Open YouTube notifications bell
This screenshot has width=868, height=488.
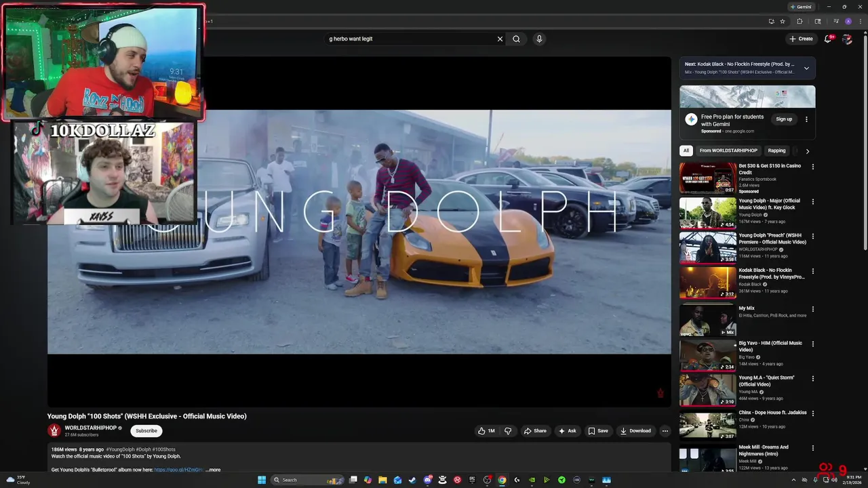coord(827,39)
